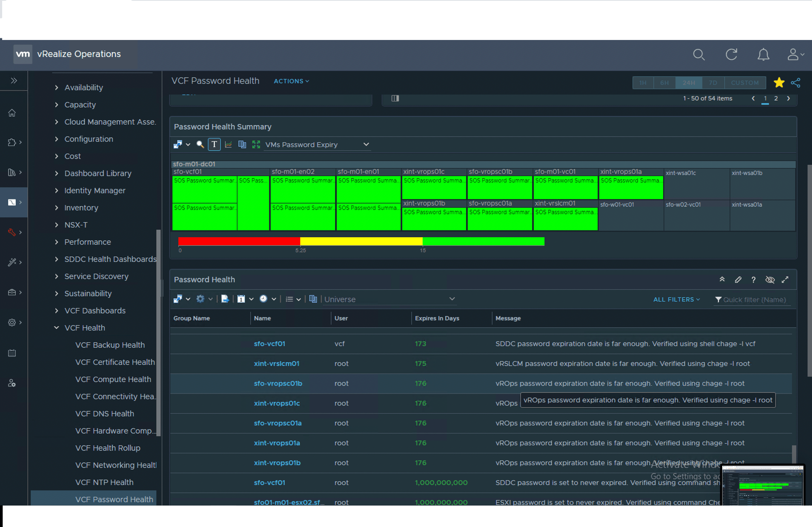The width and height of the screenshot is (812, 527).
Task: Click the red segment of the heatmap color legend
Action: [x=239, y=241]
